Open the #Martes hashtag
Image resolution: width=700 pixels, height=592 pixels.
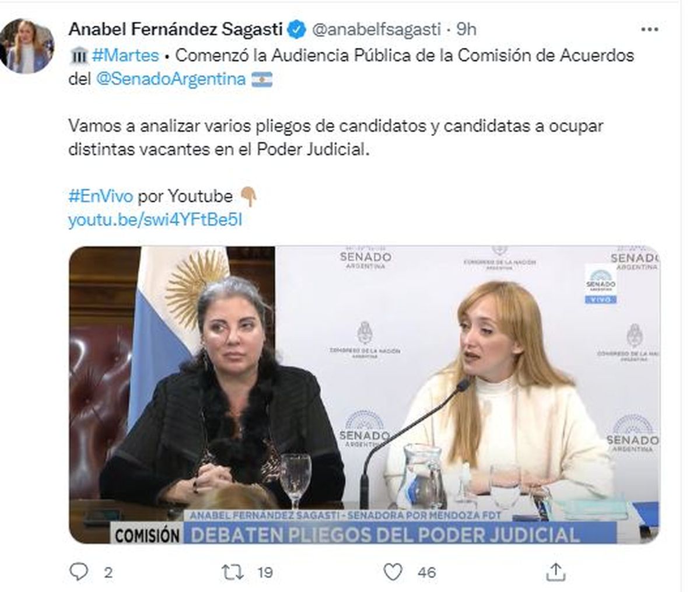pos(125,55)
